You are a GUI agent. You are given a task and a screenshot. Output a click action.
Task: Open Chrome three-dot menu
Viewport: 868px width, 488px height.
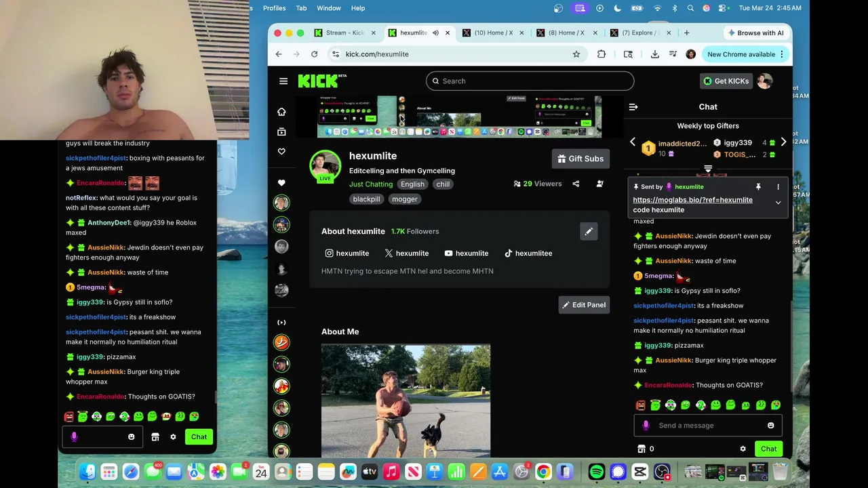782,54
